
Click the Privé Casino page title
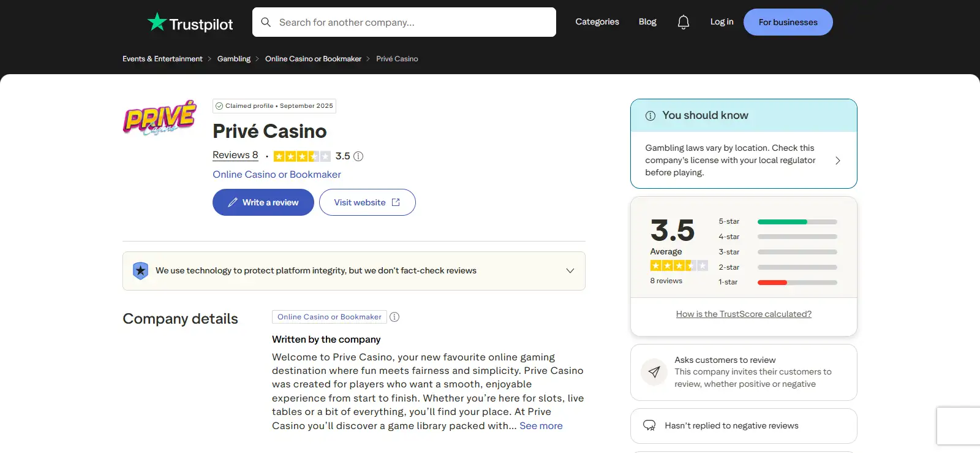269,131
